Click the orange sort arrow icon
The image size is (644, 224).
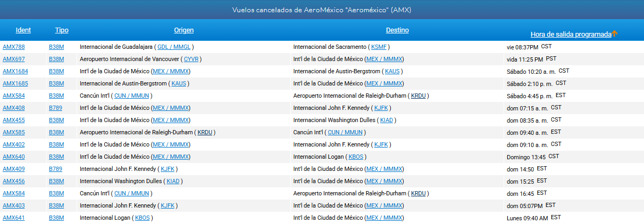(x=615, y=34)
